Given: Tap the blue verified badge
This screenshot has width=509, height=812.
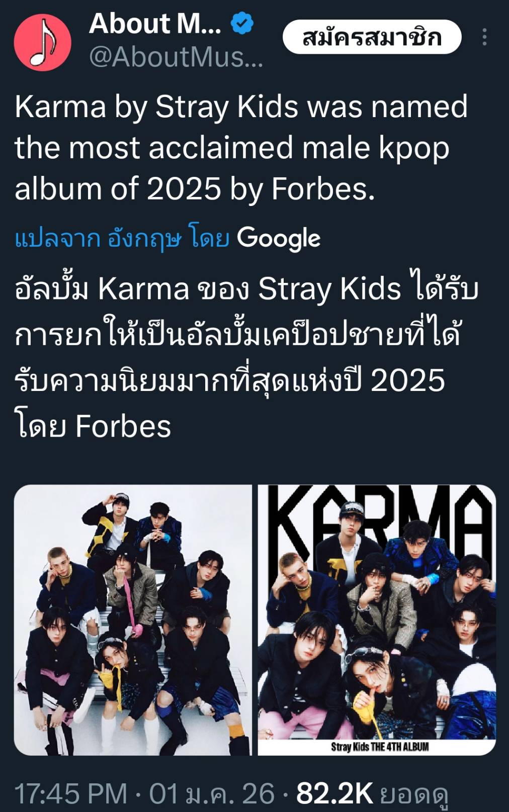Looking at the screenshot, I should pyautogui.click(x=242, y=24).
